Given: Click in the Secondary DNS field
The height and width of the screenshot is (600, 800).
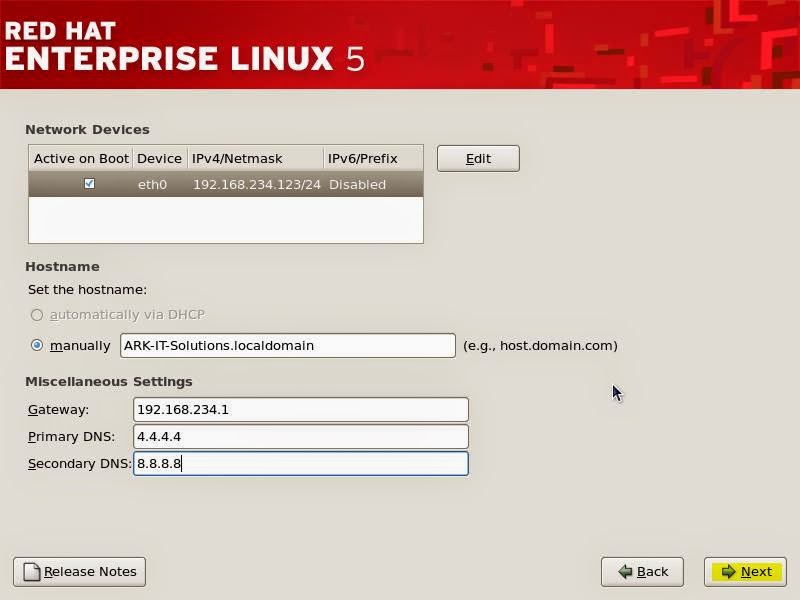Looking at the screenshot, I should click(301, 464).
